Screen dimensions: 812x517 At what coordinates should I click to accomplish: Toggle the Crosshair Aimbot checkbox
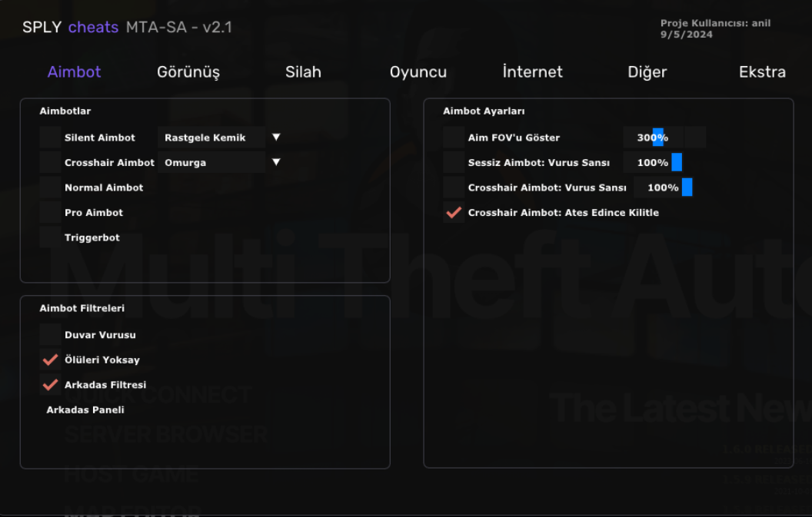50,162
